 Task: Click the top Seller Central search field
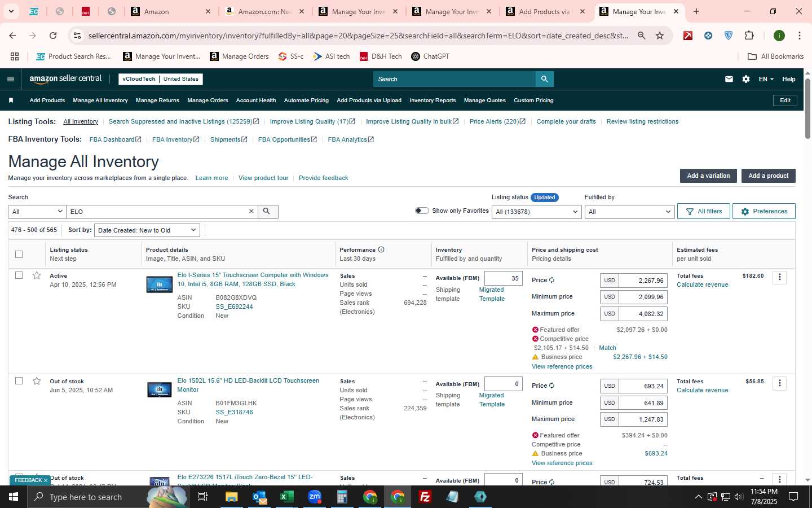(x=454, y=79)
